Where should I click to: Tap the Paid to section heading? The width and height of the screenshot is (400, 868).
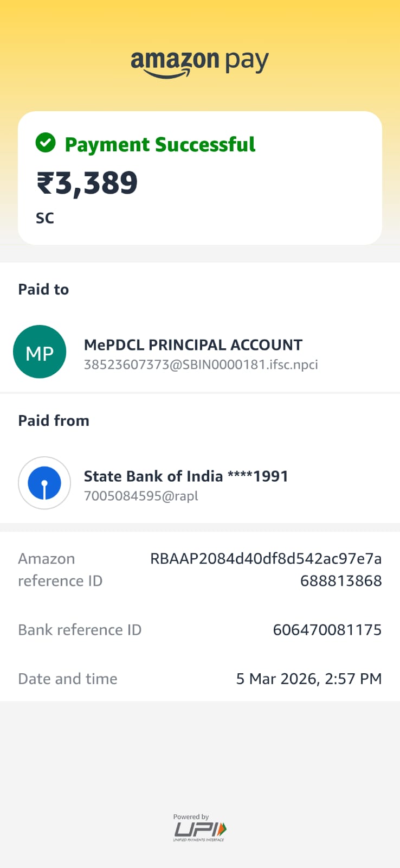pyautogui.click(x=43, y=289)
